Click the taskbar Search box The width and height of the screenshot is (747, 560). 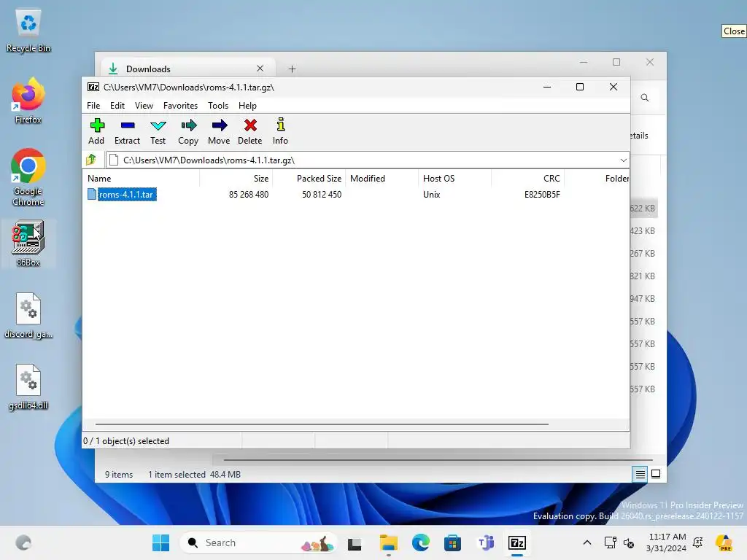click(259, 542)
